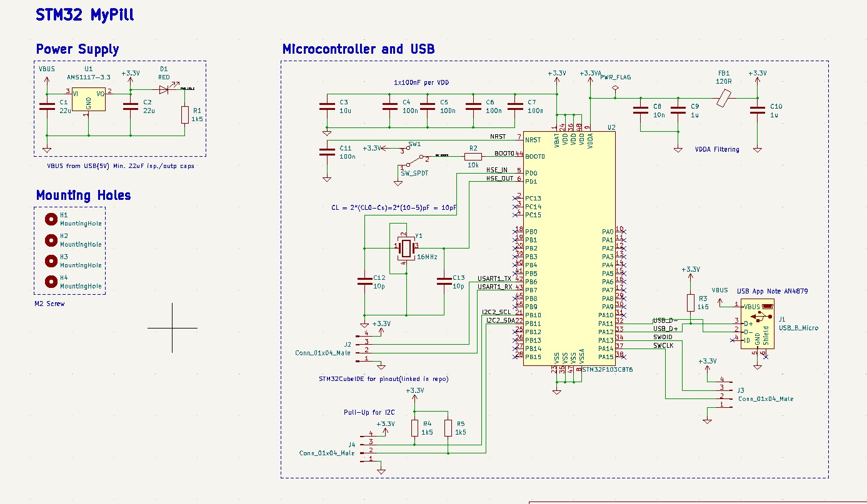Image resolution: width=867 pixels, height=504 pixels.
Task: Select capacitor C9 1u symbol
Action: click(678, 111)
